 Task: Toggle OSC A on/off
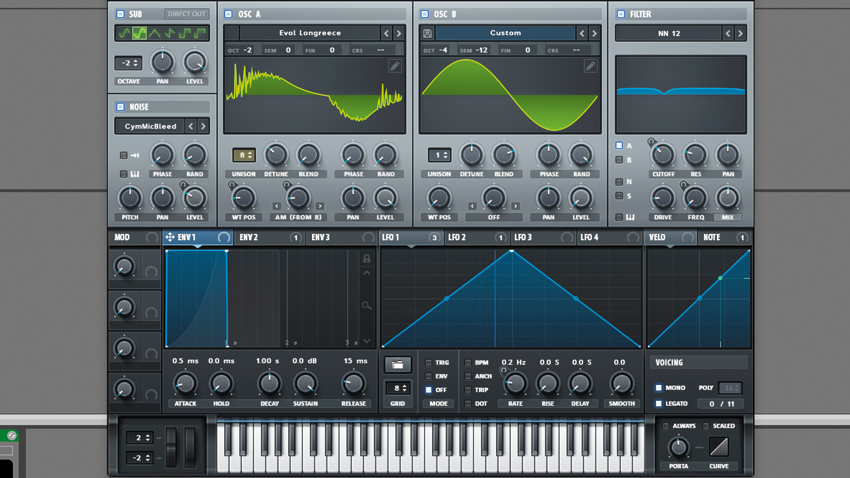[228, 14]
